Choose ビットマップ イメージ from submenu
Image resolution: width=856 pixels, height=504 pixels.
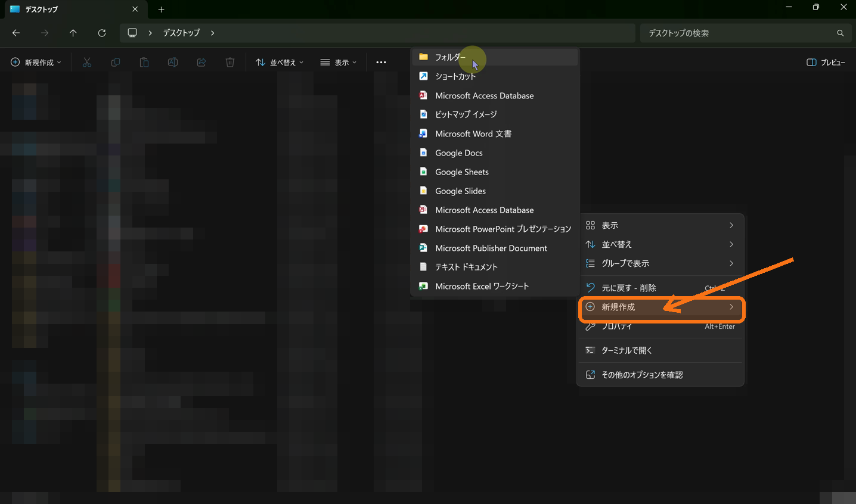click(x=495, y=114)
